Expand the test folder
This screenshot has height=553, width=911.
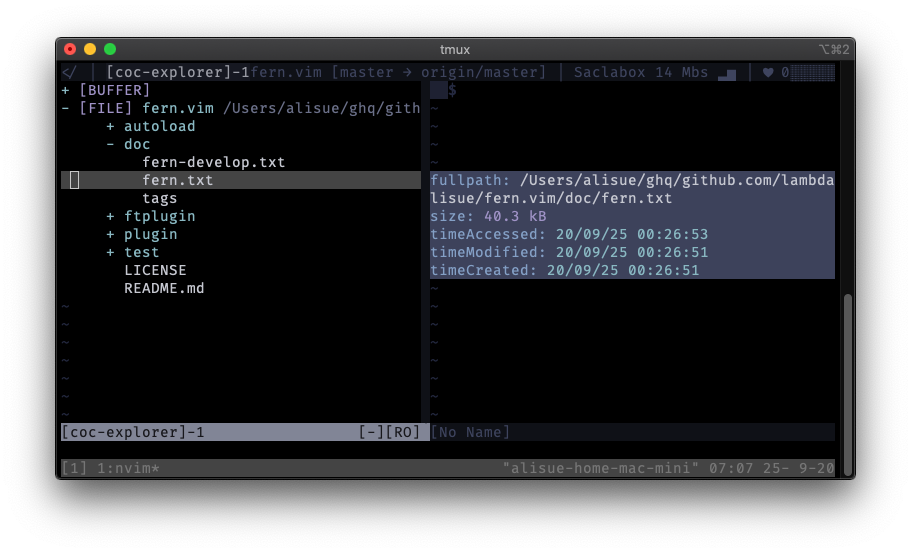click(x=110, y=253)
